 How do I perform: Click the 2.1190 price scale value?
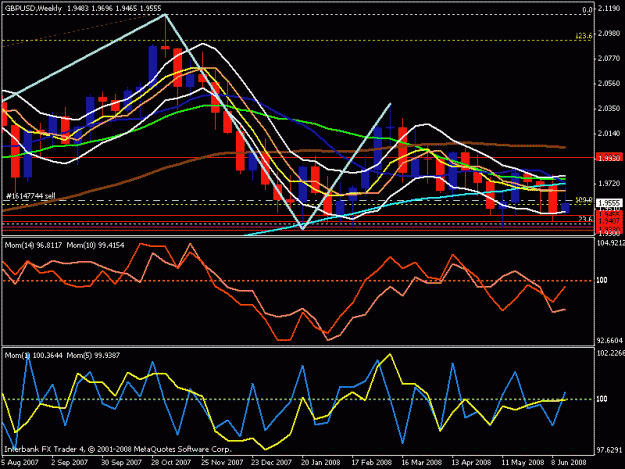[609, 10]
